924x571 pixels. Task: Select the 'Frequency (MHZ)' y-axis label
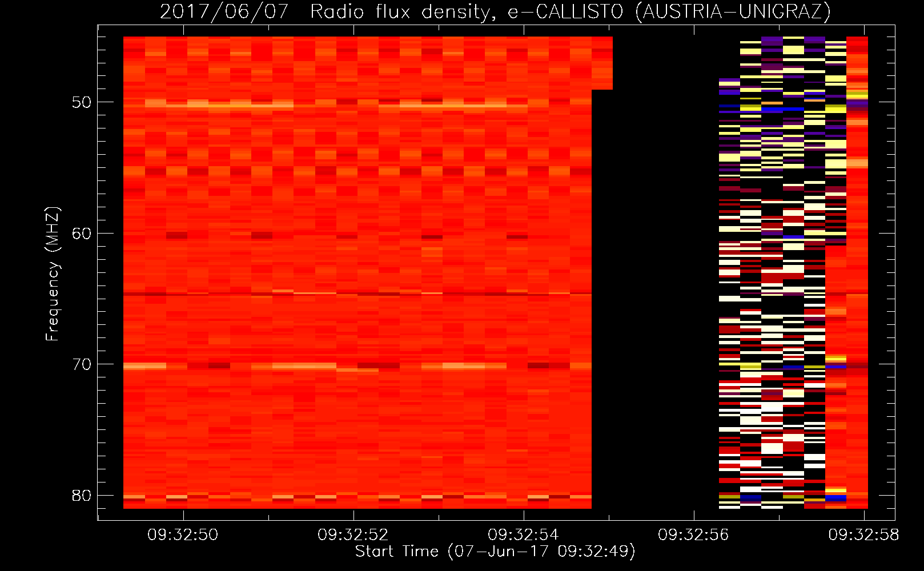(53, 274)
